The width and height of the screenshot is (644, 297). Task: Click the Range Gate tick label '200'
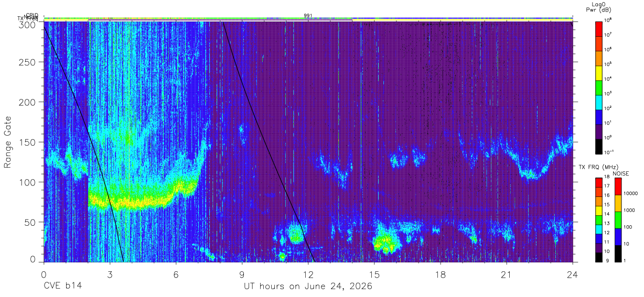coord(28,102)
